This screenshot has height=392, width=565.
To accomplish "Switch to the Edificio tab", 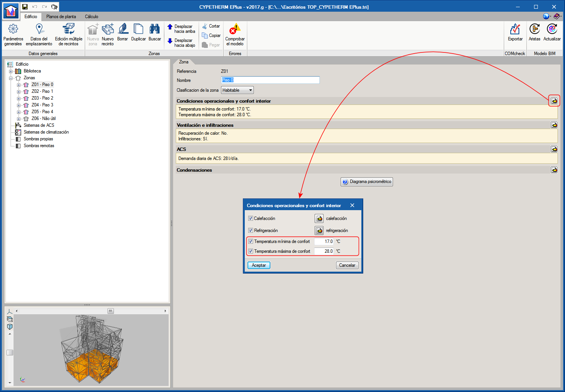I will coord(31,17).
